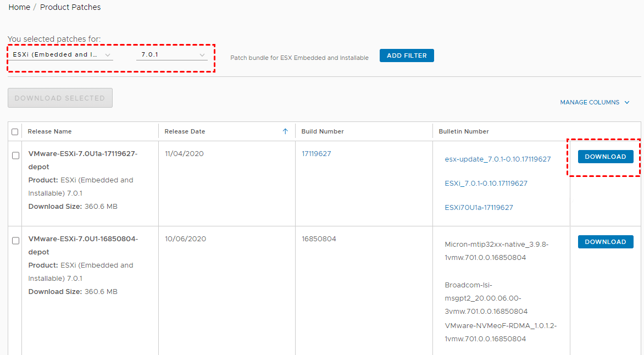The width and height of the screenshot is (644, 355).
Task: Click the chevron icon of the product dropdown
Action: tap(108, 54)
